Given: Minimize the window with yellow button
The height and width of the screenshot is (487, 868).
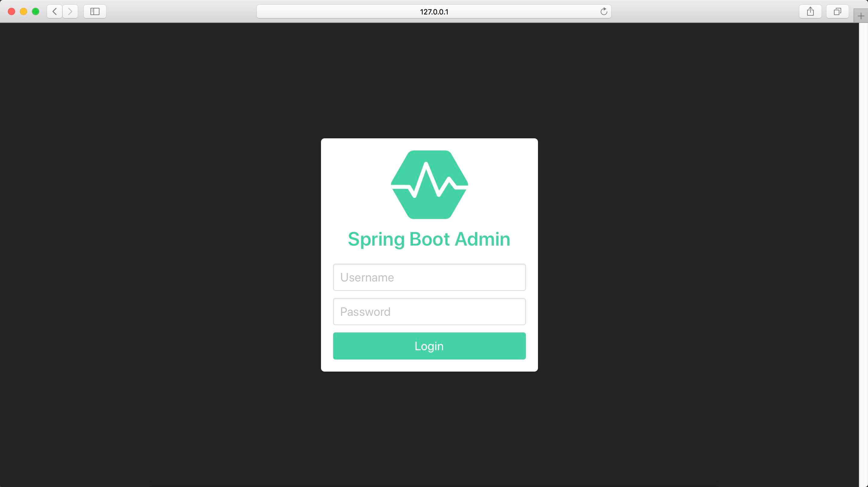Looking at the screenshot, I should click(x=24, y=11).
